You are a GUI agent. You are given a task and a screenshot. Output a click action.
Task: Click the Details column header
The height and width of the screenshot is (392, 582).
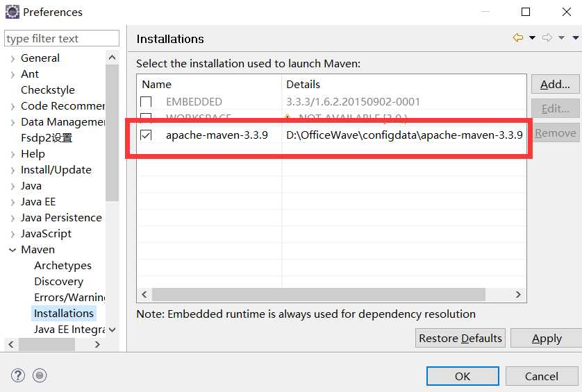click(x=404, y=85)
